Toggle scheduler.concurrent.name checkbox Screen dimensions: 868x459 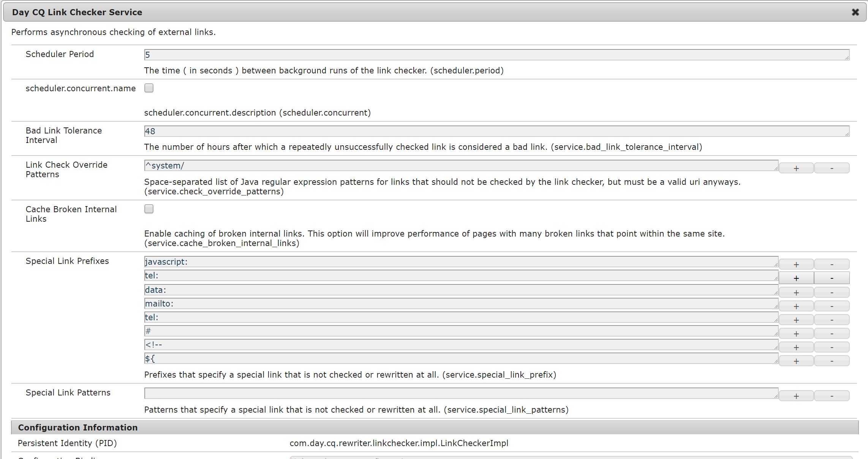[x=149, y=88]
